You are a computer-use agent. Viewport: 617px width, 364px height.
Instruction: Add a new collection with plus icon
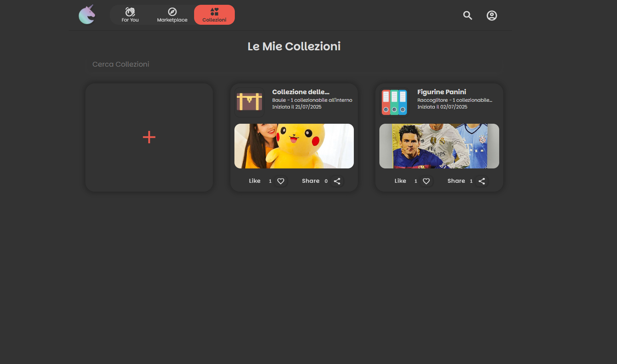tap(149, 137)
